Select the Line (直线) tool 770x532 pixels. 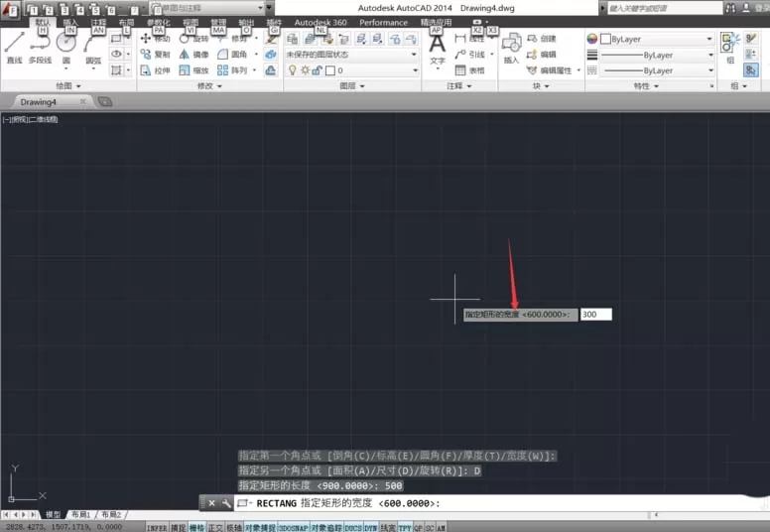point(14,48)
